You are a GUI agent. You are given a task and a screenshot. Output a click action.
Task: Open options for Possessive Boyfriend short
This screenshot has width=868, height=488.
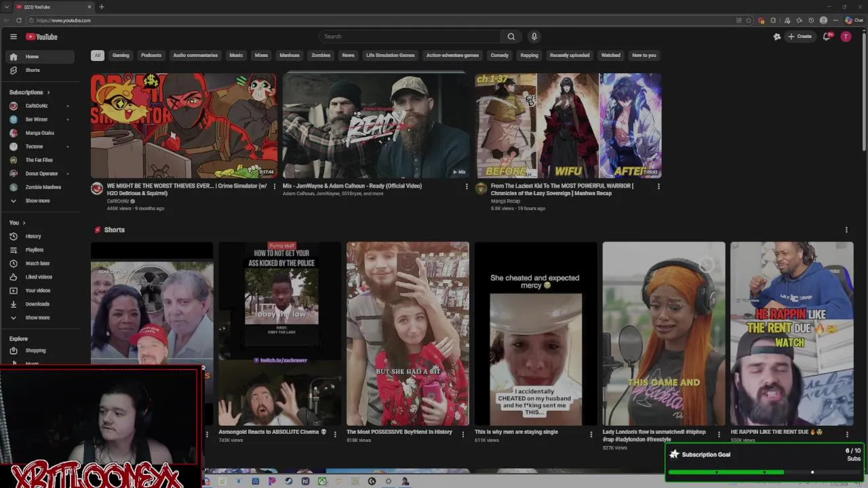(x=462, y=434)
